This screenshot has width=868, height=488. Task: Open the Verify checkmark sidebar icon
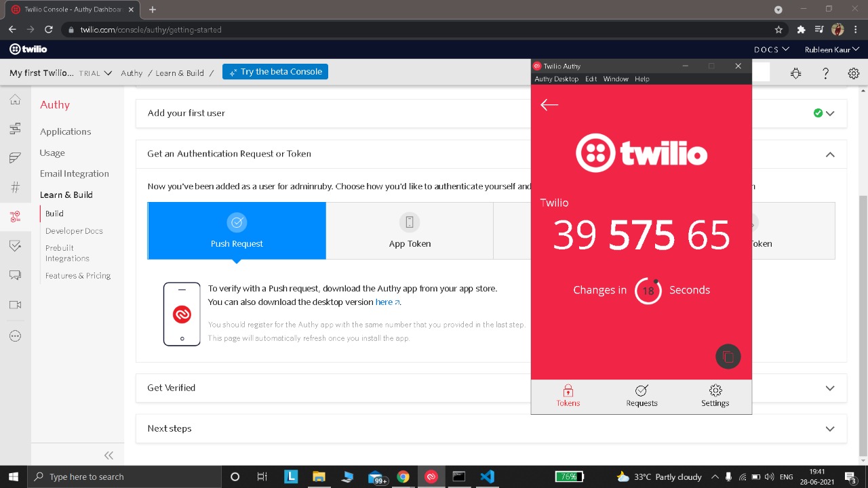coord(15,246)
